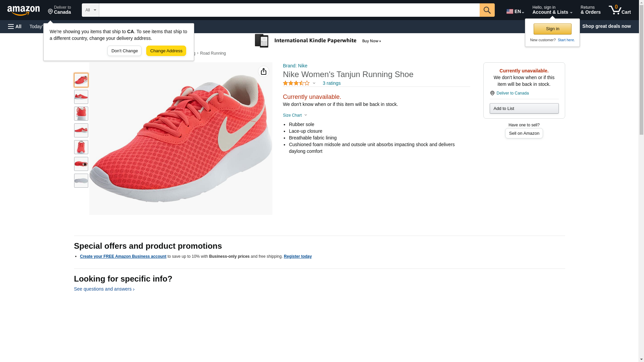644x362 pixels.
Task: Open Account & Lists menu
Action: point(552,10)
